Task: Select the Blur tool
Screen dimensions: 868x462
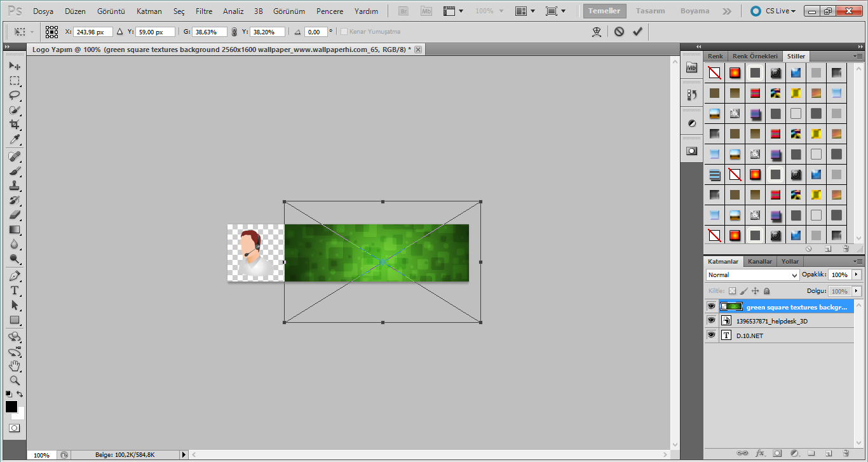Action: point(15,244)
